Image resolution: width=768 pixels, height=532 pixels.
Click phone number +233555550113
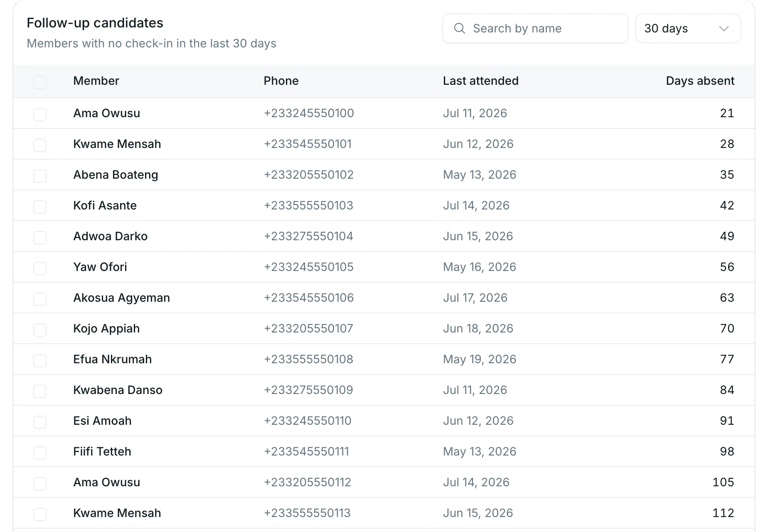(x=307, y=513)
